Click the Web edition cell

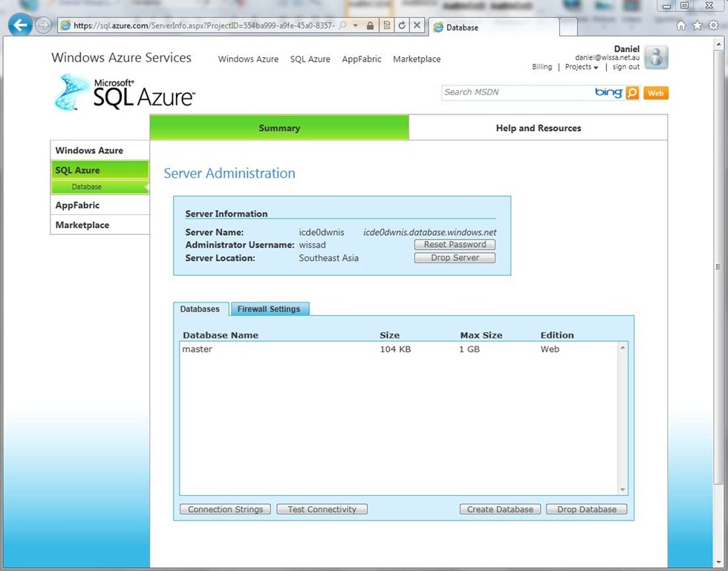tap(550, 349)
